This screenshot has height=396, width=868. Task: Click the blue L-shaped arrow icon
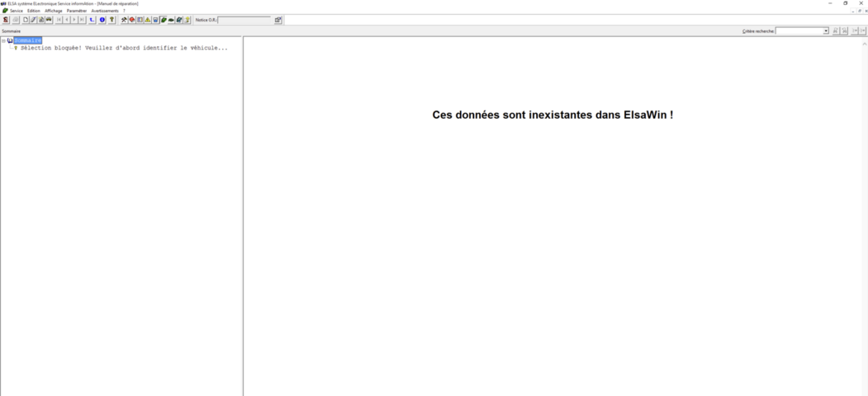click(92, 20)
